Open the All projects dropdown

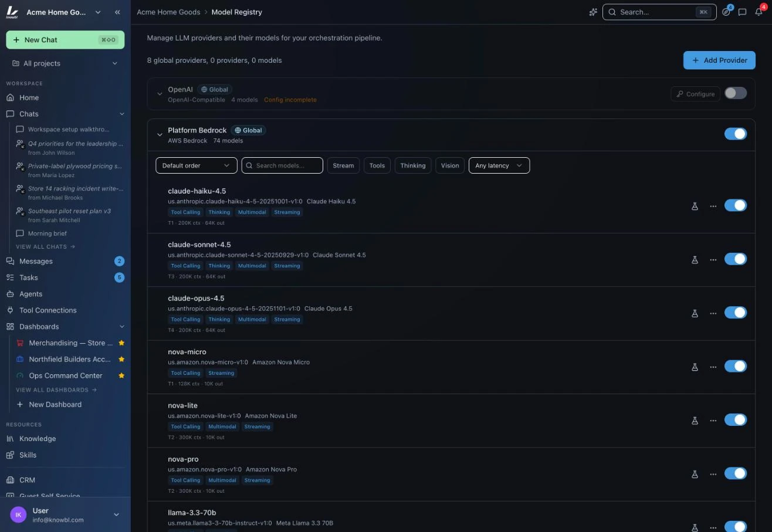coord(65,63)
